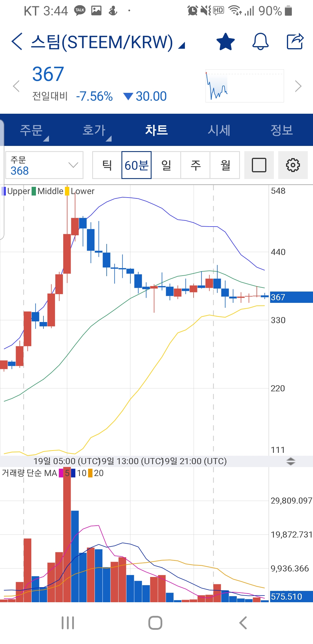Tap the back arrow beside 스팀(STEEM/KRW)

(x=17, y=41)
